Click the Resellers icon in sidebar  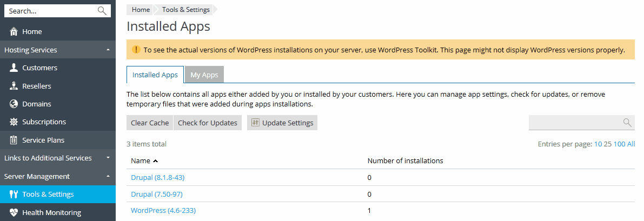pyautogui.click(x=14, y=86)
